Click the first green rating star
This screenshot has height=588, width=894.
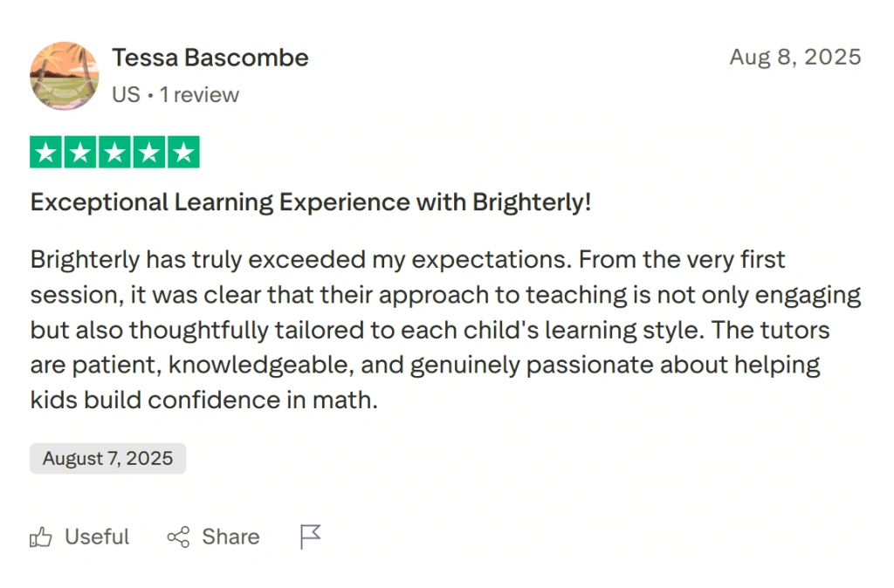pyautogui.click(x=45, y=151)
